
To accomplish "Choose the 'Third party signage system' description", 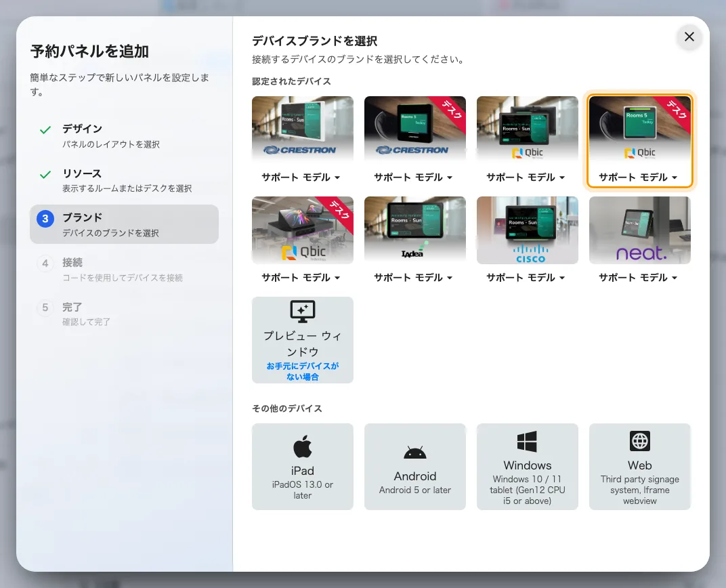I will coord(640,490).
